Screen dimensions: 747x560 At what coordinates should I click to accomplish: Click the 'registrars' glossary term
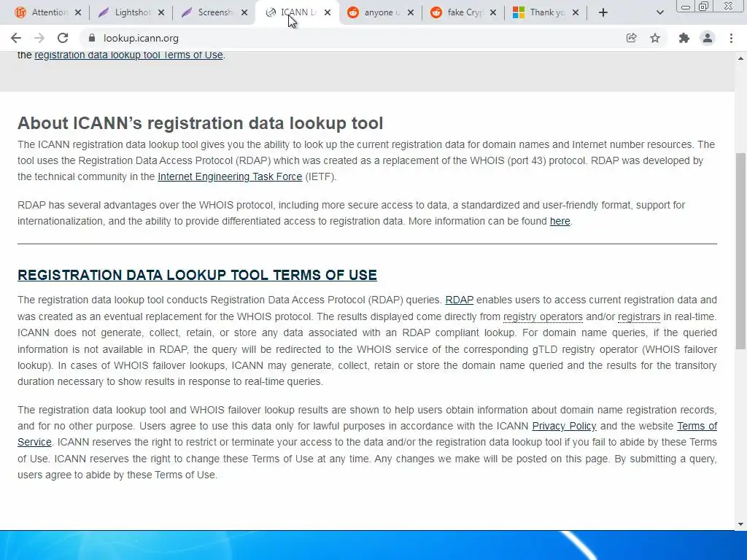[639, 316]
